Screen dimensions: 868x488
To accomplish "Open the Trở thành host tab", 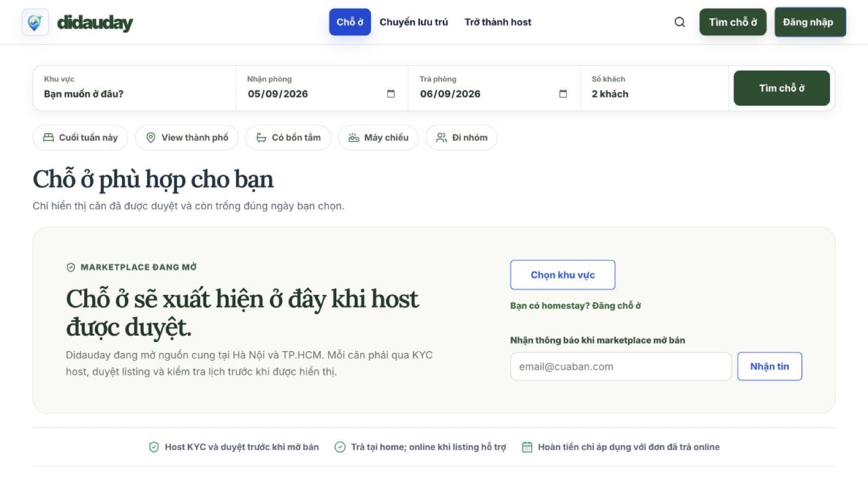I will click(x=497, y=22).
